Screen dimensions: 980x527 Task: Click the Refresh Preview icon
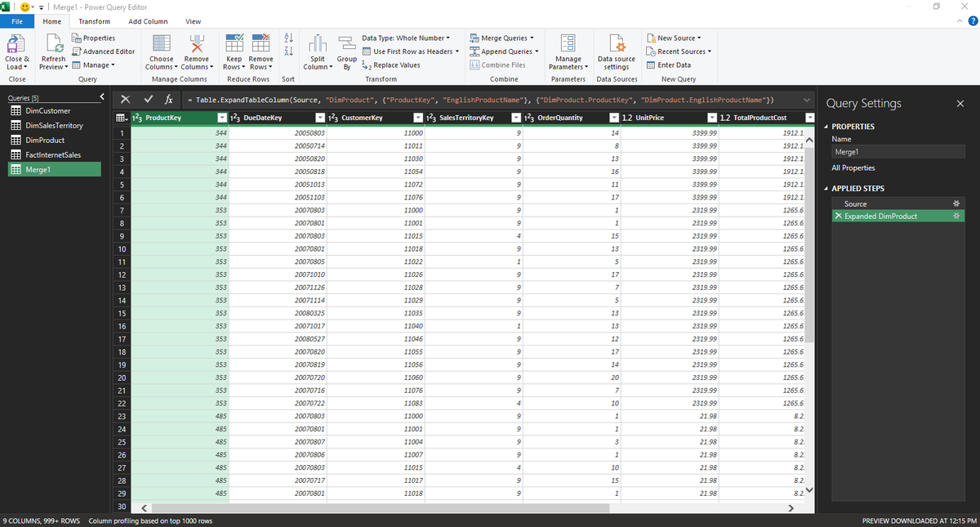tap(54, 44)
